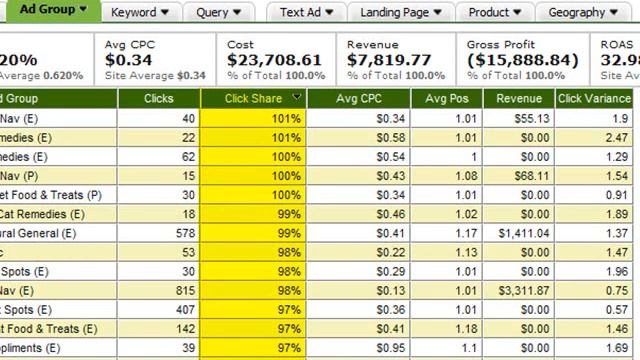640x360 pixels.
Task: Click the 815 clicks cell
Action: 158,291
